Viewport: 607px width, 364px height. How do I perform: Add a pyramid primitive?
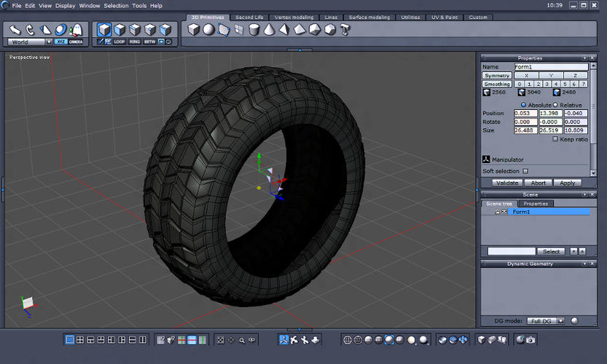[x=284, y=29]
